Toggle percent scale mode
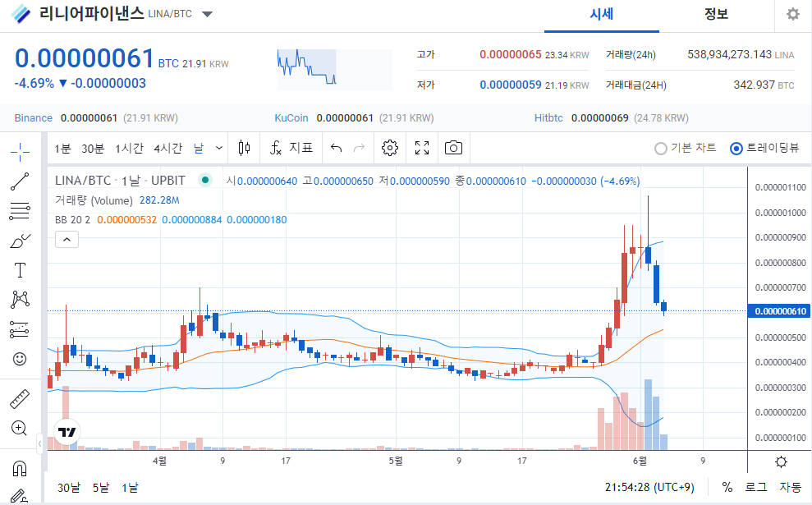Viewport: 812px width, 505px height. click(x=727, y=488)
